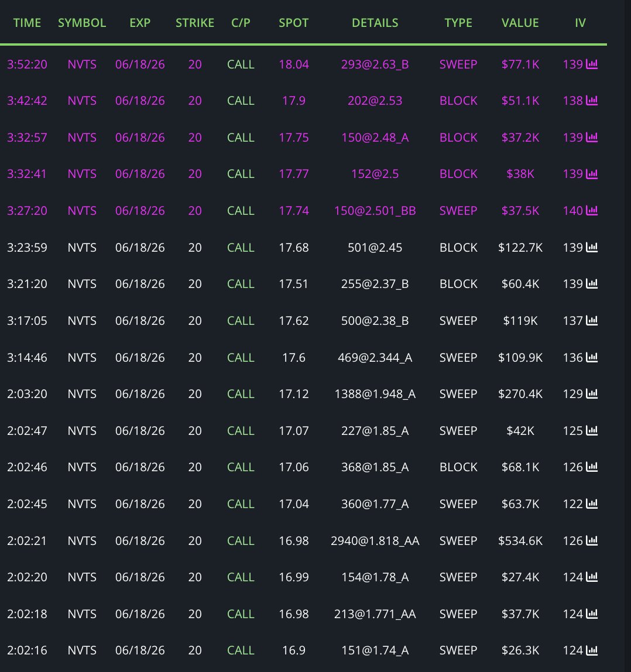
Task: Click details 293@2.63_B
Action: click(x=375, y=64)
